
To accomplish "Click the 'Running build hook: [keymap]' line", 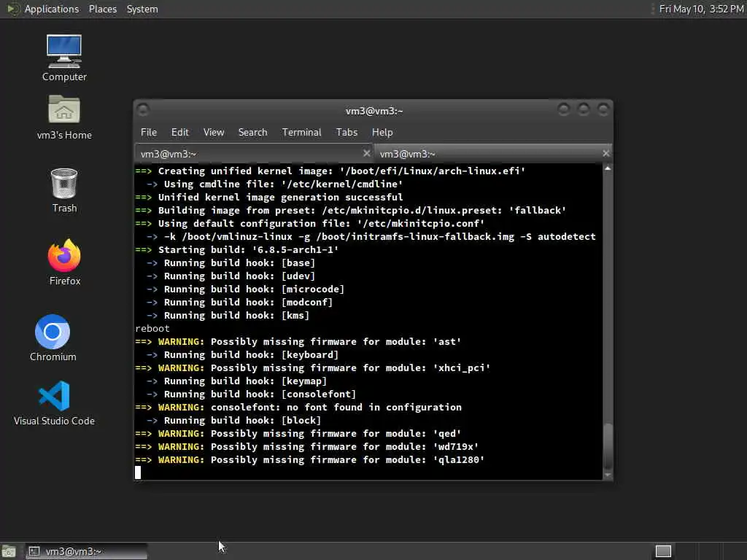I will (237, 381).
